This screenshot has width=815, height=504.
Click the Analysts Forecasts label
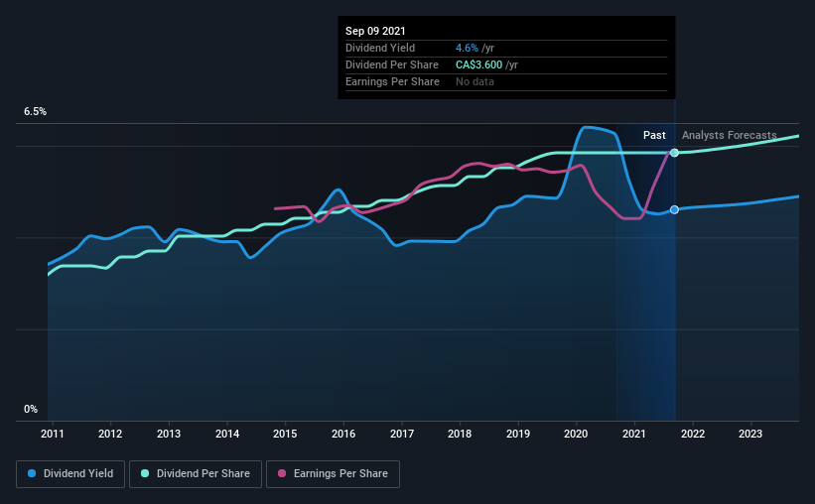[730, 135]
